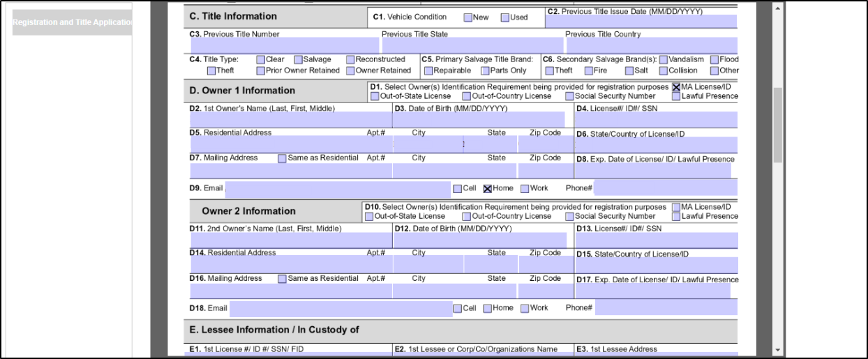The image size is (868, 359).
Task: Click the D18 Email field
Action: click(341, 309)
